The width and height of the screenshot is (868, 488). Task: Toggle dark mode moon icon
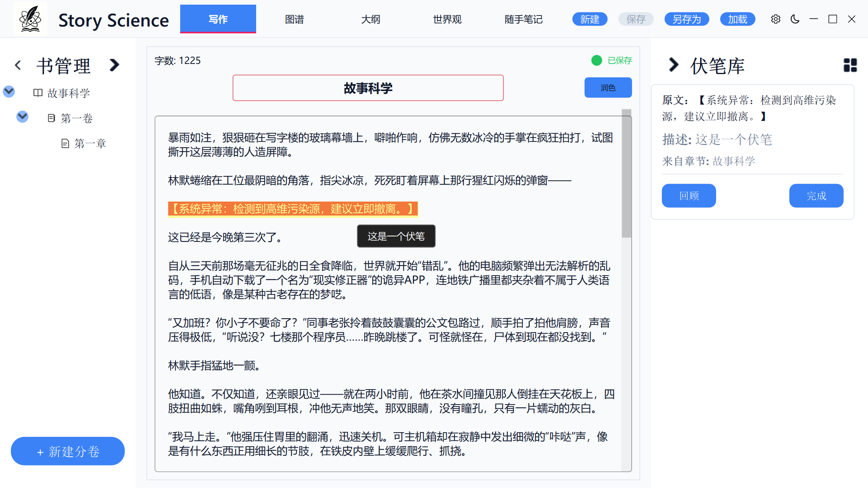pos(795,19)
